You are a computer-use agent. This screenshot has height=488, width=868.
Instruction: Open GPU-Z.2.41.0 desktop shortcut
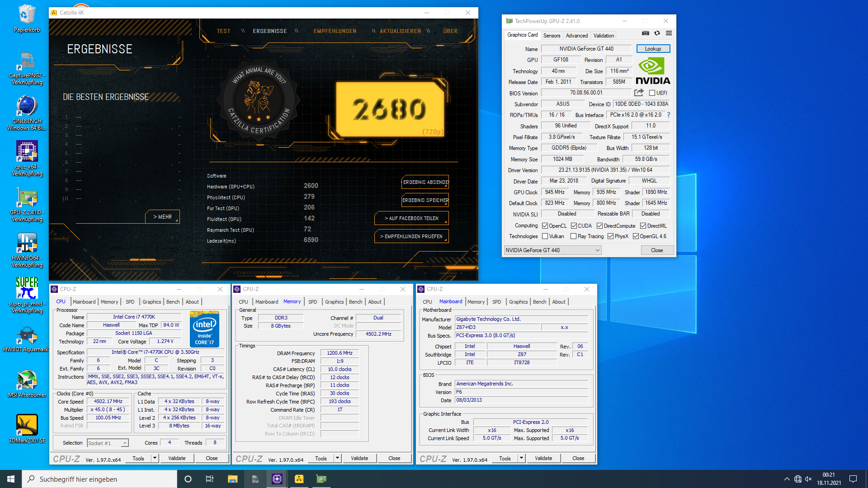(27, 204)
